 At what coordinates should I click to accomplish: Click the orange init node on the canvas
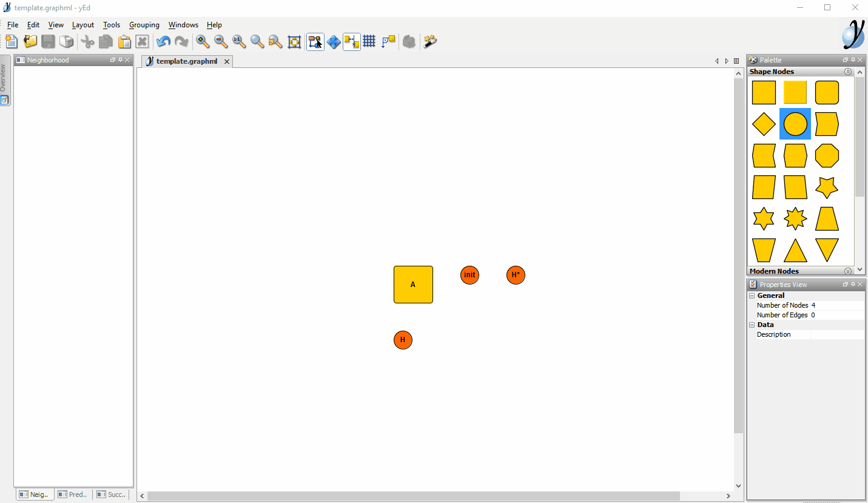[x=469, y=275]
